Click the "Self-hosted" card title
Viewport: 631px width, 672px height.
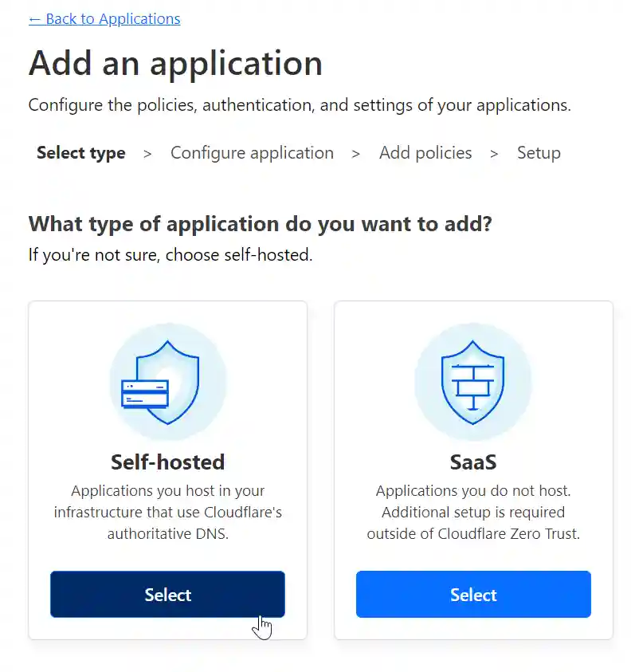[x=167, y=462]
